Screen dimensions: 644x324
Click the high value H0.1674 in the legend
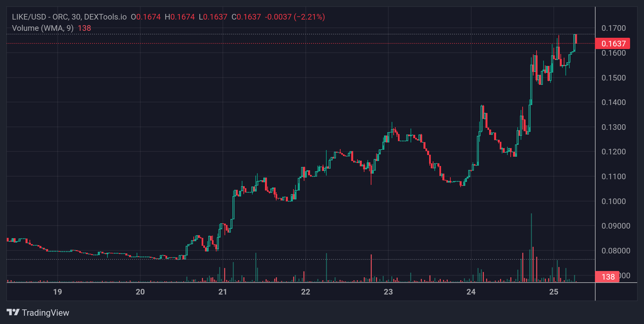pos(180,17)
